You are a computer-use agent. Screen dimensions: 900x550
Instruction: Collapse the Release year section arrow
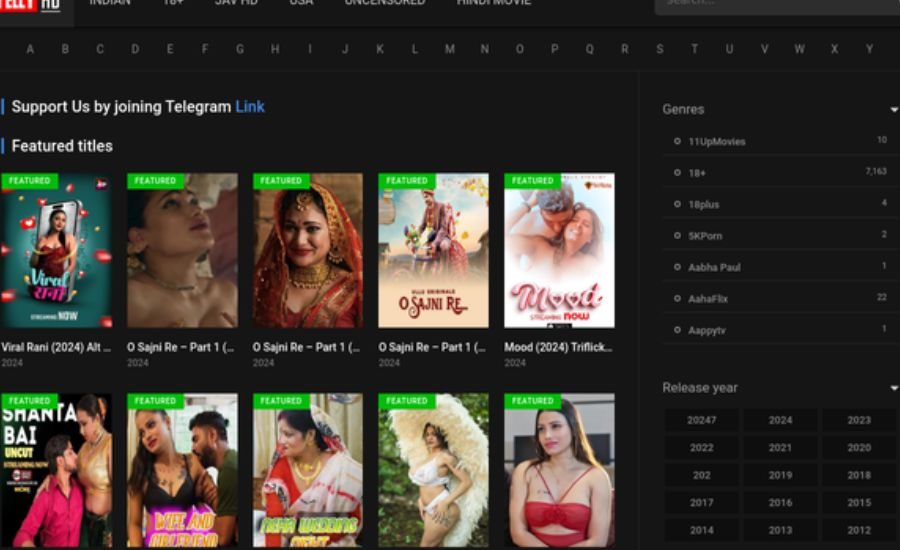[x=894, y=388]
